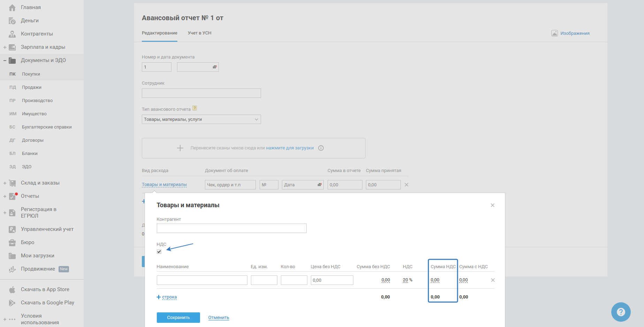Image resolution: width=644 pixels, height=327 pixels.
Task: Close the Товары и материалы popup
Action: click(492, 205)
